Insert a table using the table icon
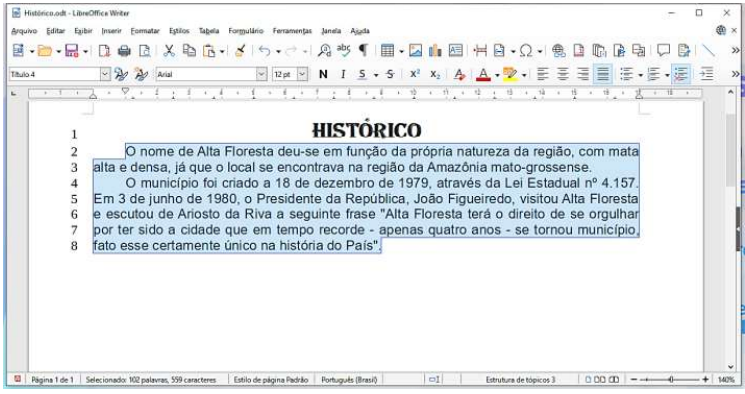Viewport: 745px width, 394px height. click(388, 50)
